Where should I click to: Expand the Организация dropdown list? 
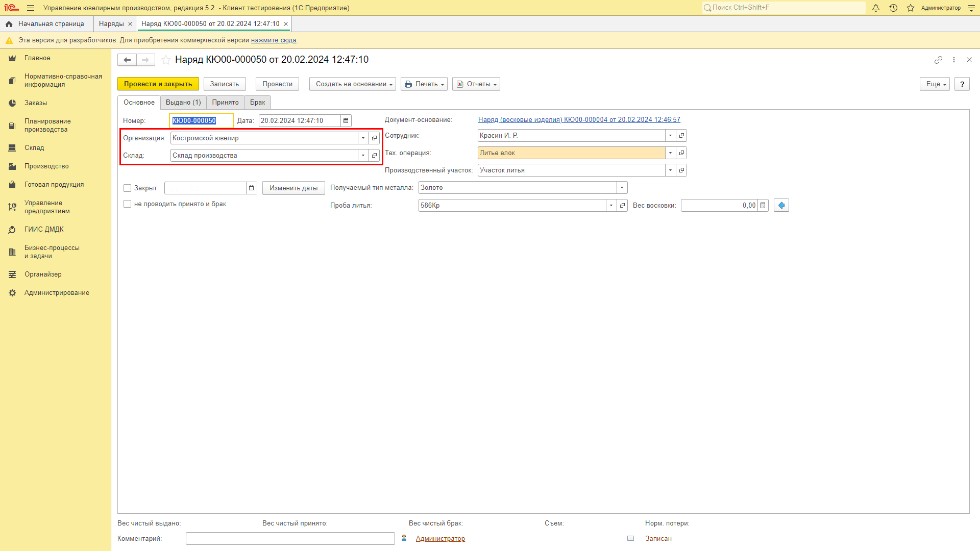363,138
